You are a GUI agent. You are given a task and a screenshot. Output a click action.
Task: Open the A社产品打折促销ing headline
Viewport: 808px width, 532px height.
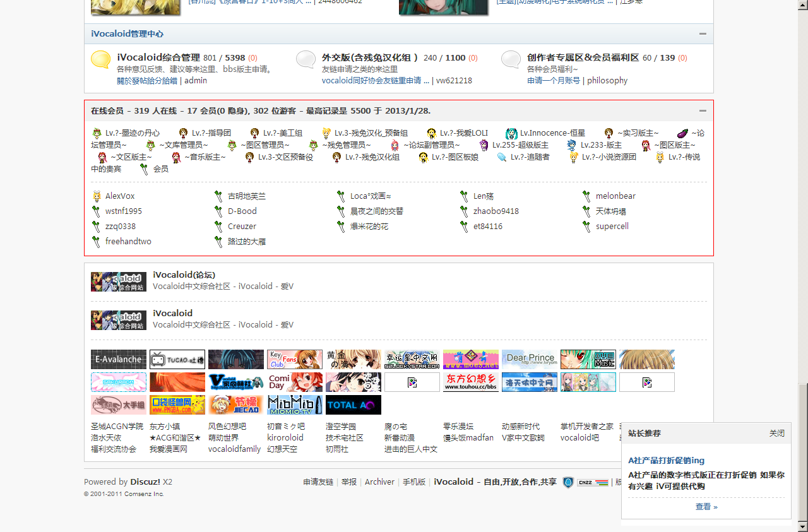667,461
